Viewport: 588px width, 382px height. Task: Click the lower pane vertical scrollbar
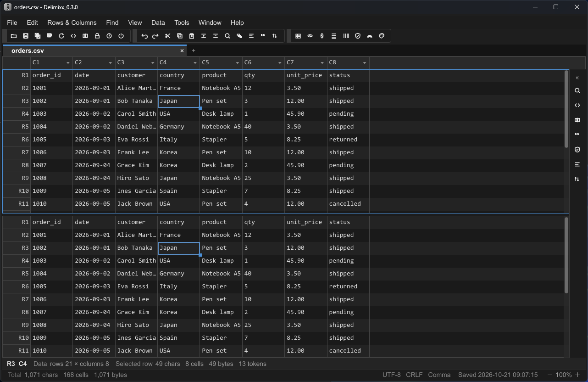tap(566, 255)
